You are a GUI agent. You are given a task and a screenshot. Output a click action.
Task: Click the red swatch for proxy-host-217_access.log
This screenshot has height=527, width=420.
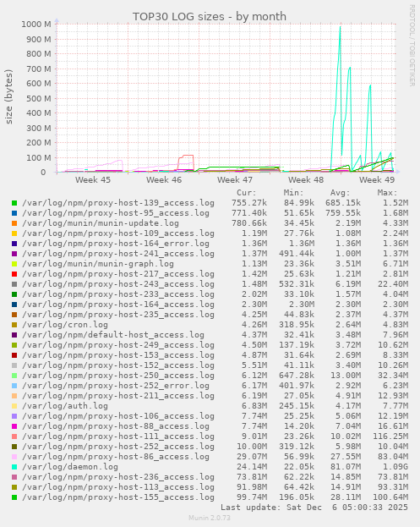14,274
